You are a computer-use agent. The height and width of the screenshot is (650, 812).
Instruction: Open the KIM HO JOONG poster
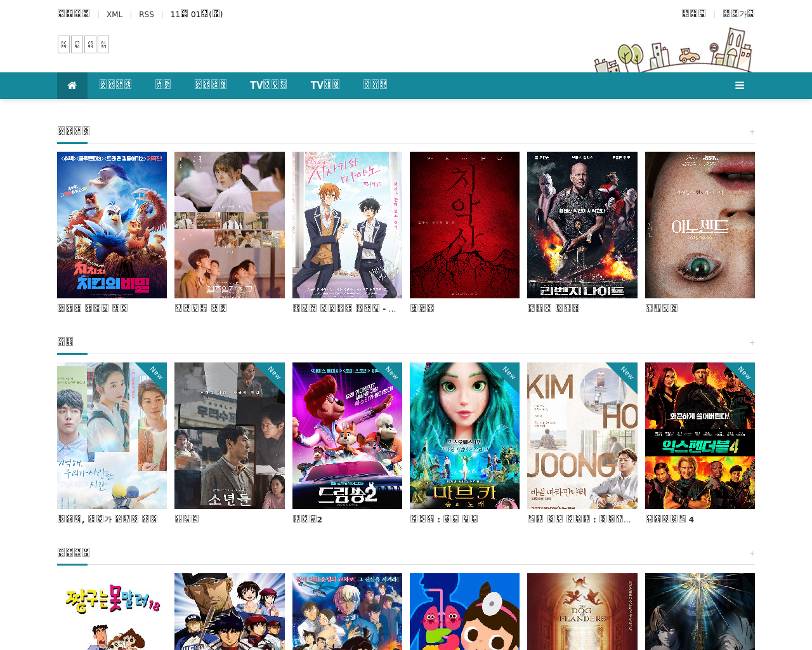pyautogui.click(x=582, y=435)
